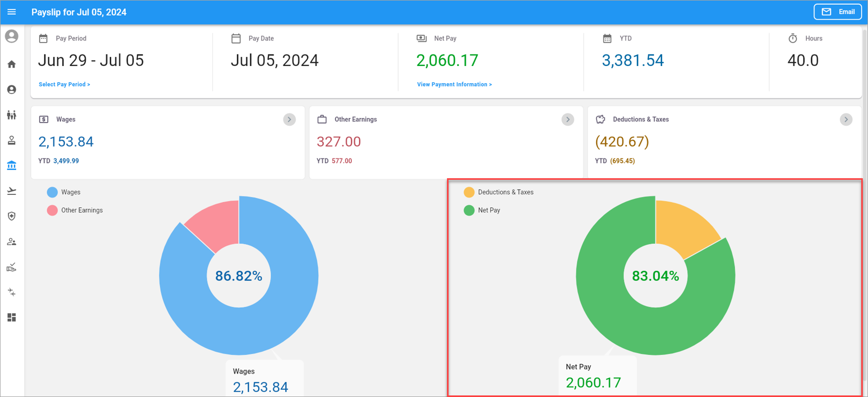Click the user avatar at sidebar top
This screenshot has width=868, height=397.
[11, 36]
